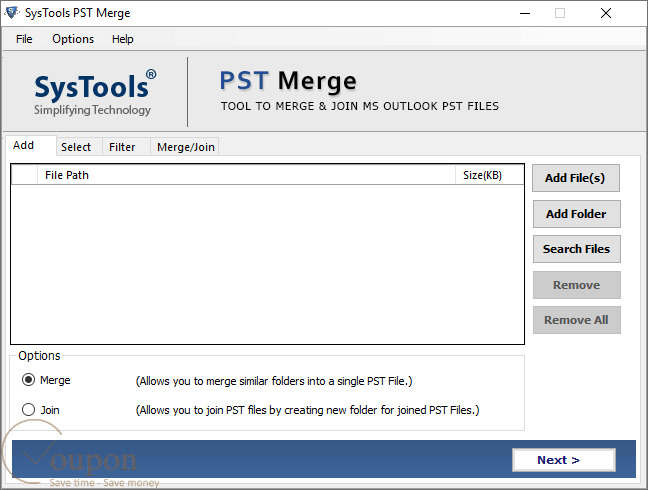Proceed with the Next > button
Screen dimensions: 648x490
point(564,460)
